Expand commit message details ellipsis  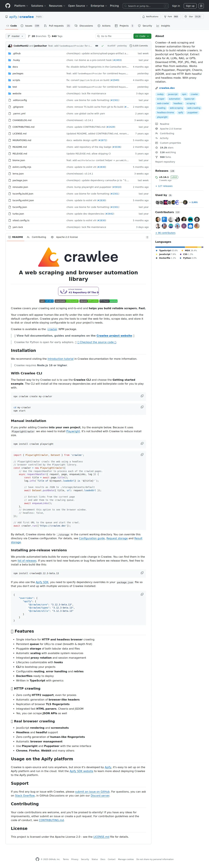97,45
